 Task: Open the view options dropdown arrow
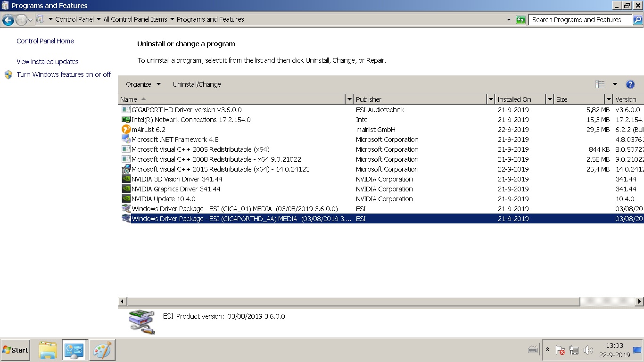[615, 84]
